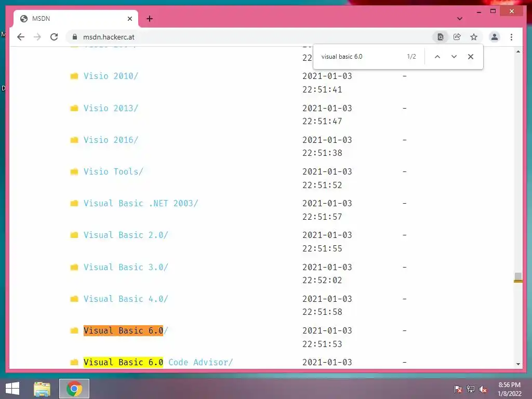This screenshot has height=399, width=532.
Task: Open the highlighted Visual Basic 6.0/ folder
Action: pos(126,330)
